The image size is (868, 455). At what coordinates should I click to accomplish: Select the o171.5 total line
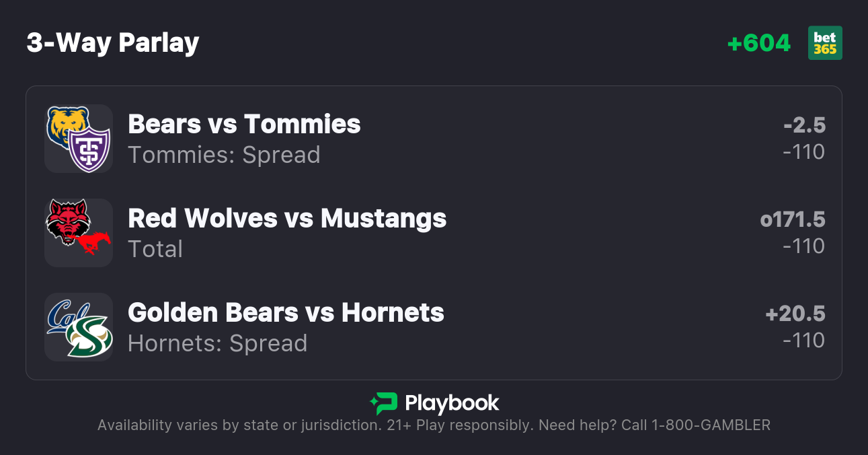point(793,219)
